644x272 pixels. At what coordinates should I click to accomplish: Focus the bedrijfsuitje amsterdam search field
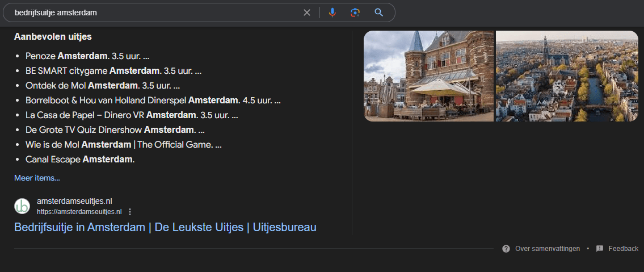156,12
